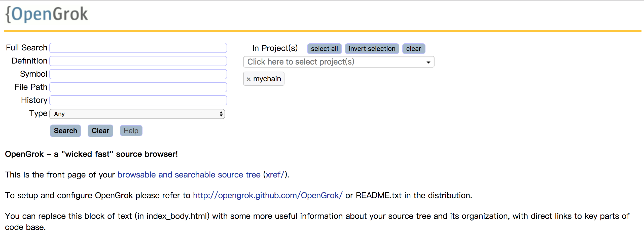Select the Symbol text box
This screenshot has height=240, width=644.
click(x=138, y=74)
